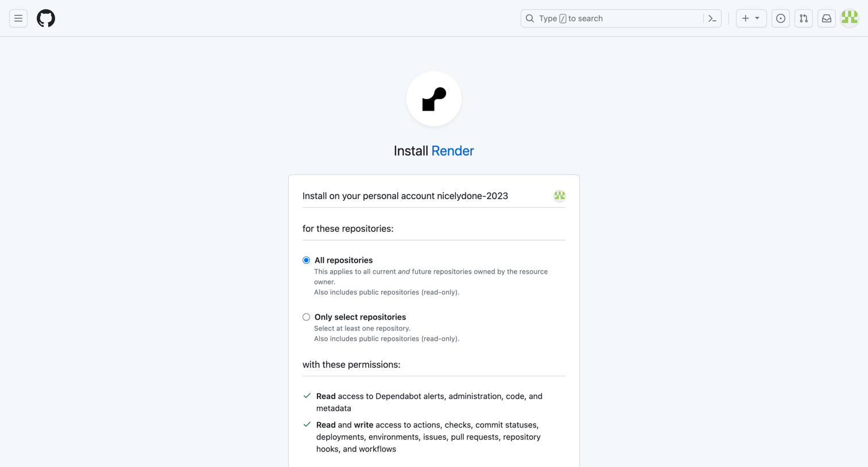Click the search magnifier icon
The image size is (868, 467).
pos(530,18)
